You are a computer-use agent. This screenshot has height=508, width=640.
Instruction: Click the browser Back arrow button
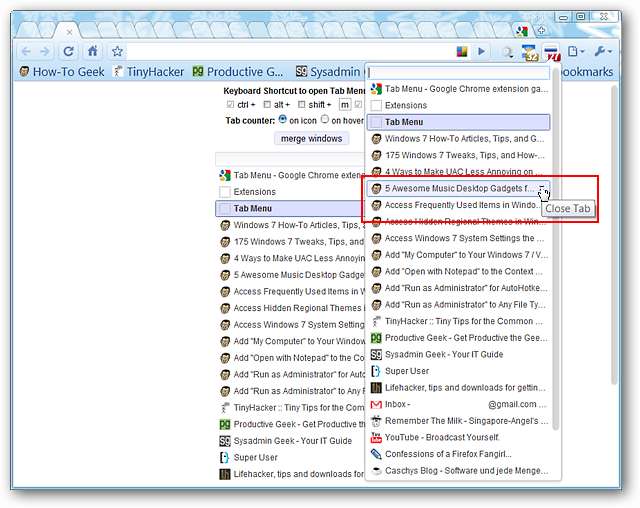click(25, 51)
